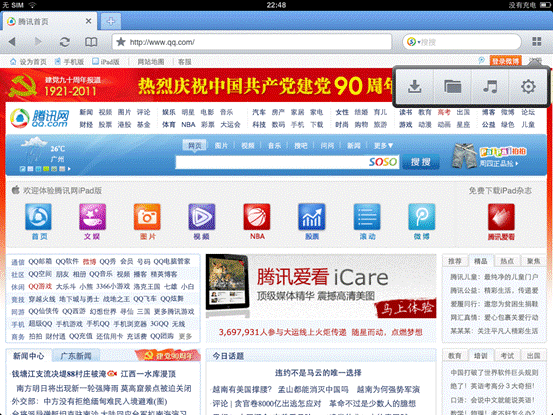
Task: Open the grid menu icon in toolbar
Action: 536,42
